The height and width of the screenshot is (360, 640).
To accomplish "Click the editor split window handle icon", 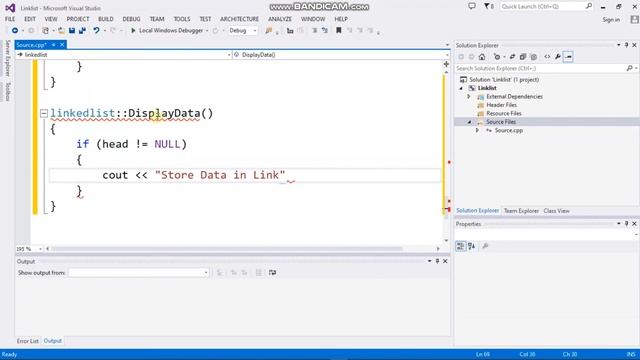I will tap(446, 64).
